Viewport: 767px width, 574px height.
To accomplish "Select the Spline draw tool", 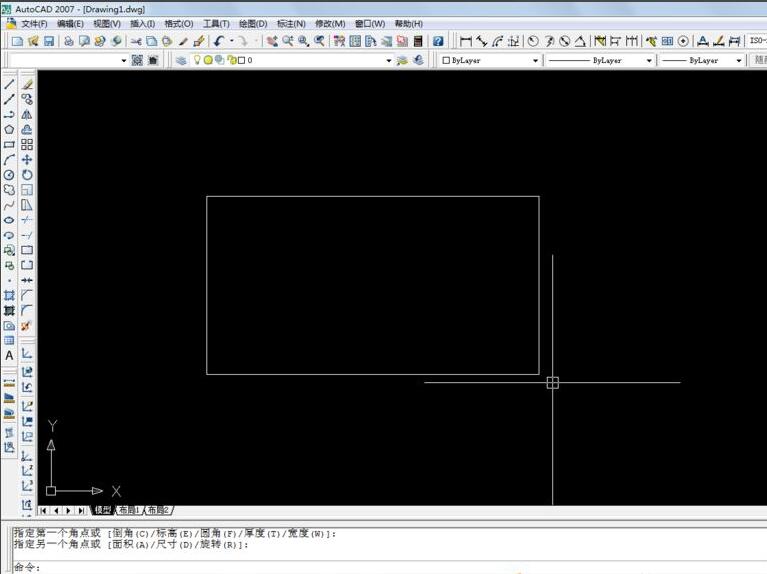I will [9, 206].
